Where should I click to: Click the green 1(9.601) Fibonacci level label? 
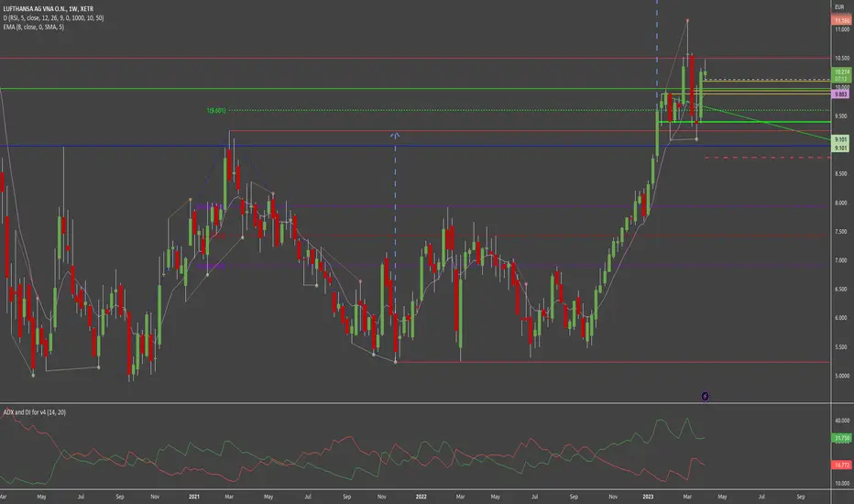215,111
